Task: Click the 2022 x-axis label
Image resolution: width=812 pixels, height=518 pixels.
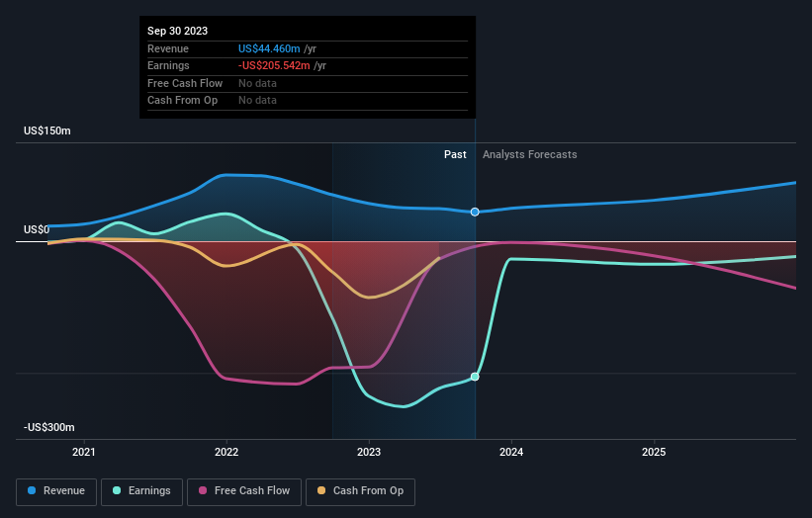Action: click(x=226, y=453)
